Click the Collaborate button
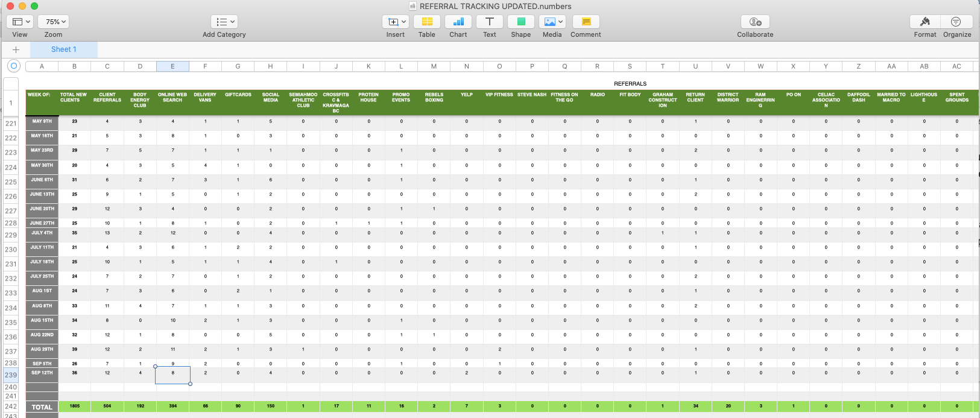 (x=755, y=22)
